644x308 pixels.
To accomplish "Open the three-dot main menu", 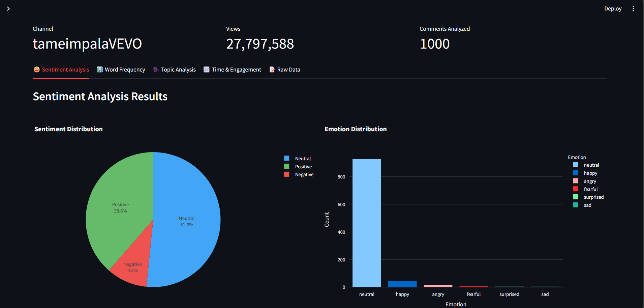I will pos(633,9).
